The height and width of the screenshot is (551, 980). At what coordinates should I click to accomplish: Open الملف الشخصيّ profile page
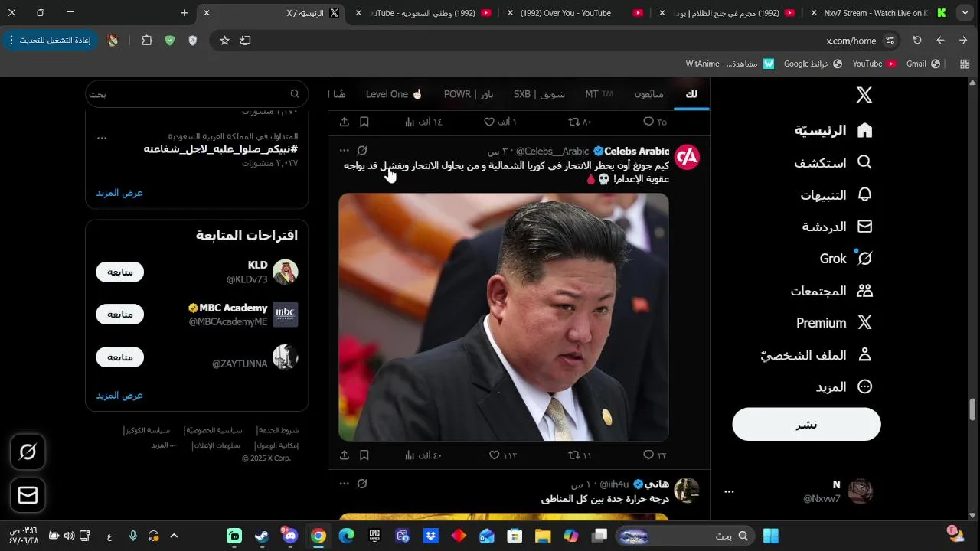[816, 355]
